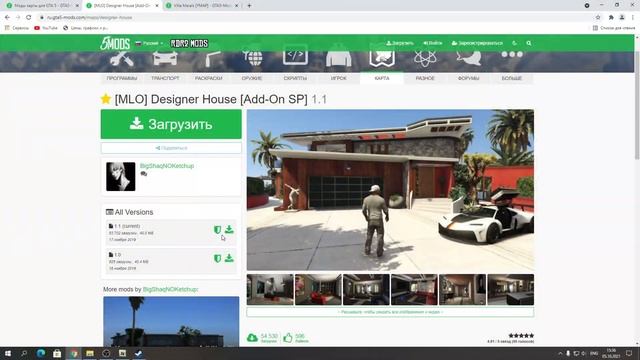The height and width of the screenshot is (360, 640).
Task: Click the author message chat icon
Action: (x=143, y=174)
